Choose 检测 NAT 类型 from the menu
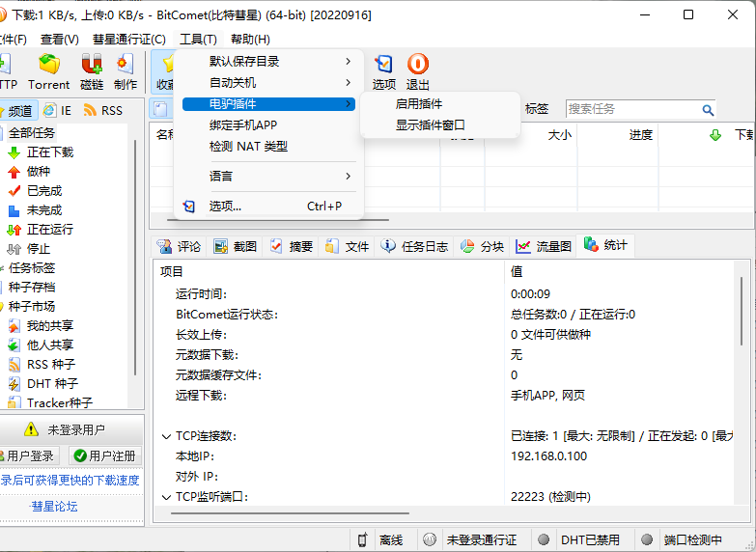The height and width of the screenshot is (552, 756). (268, 146)
